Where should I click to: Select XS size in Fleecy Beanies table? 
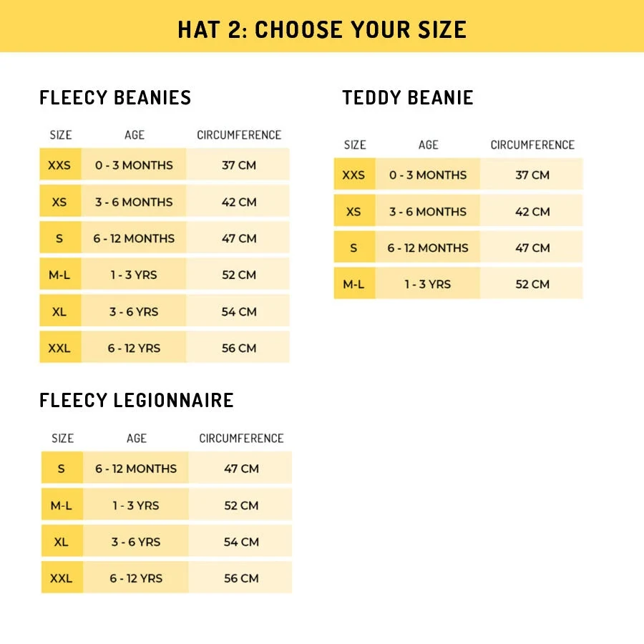pos(59,202)
